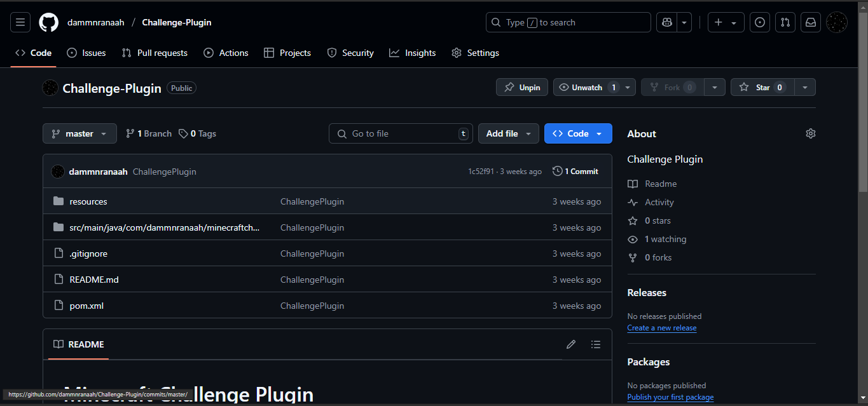
Task: Click Create a new release
Action: click(662, 328)
